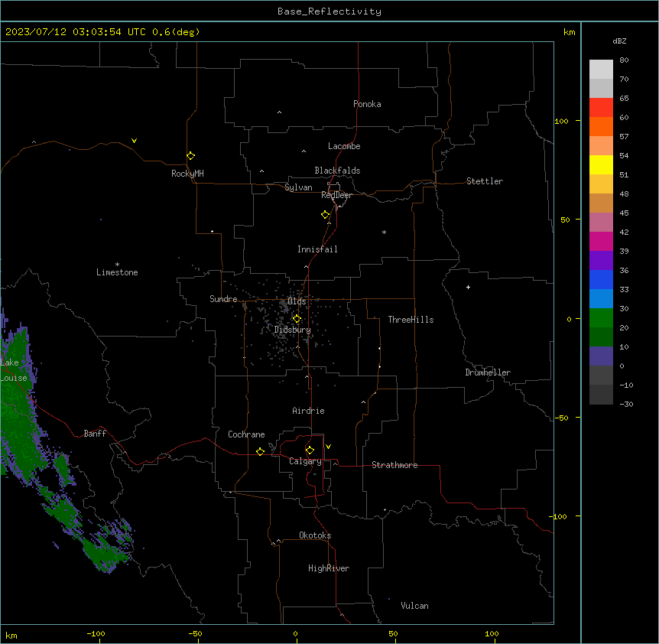
Task: Click the Sylvan town label
Action: tap(298, 187)
